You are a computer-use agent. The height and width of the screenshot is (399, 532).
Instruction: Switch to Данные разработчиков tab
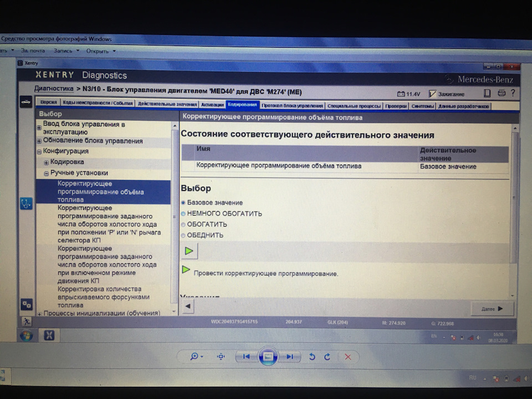pos(463,106)
